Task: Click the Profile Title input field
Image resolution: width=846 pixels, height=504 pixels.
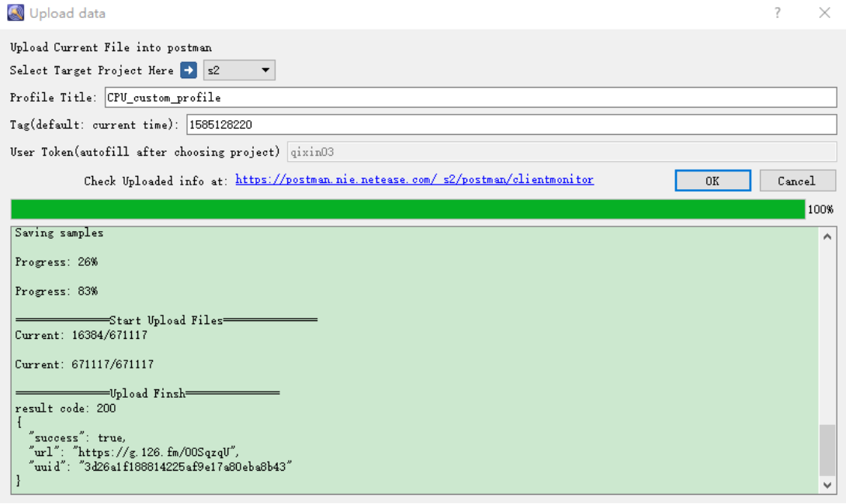Action: click(466, 97)
